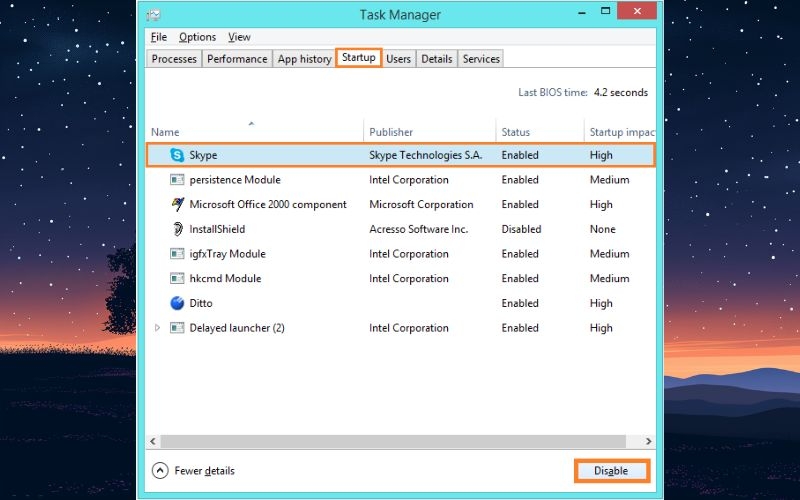
Task: Expand the Delayed launcher (2) group
Action: point(157,328)
